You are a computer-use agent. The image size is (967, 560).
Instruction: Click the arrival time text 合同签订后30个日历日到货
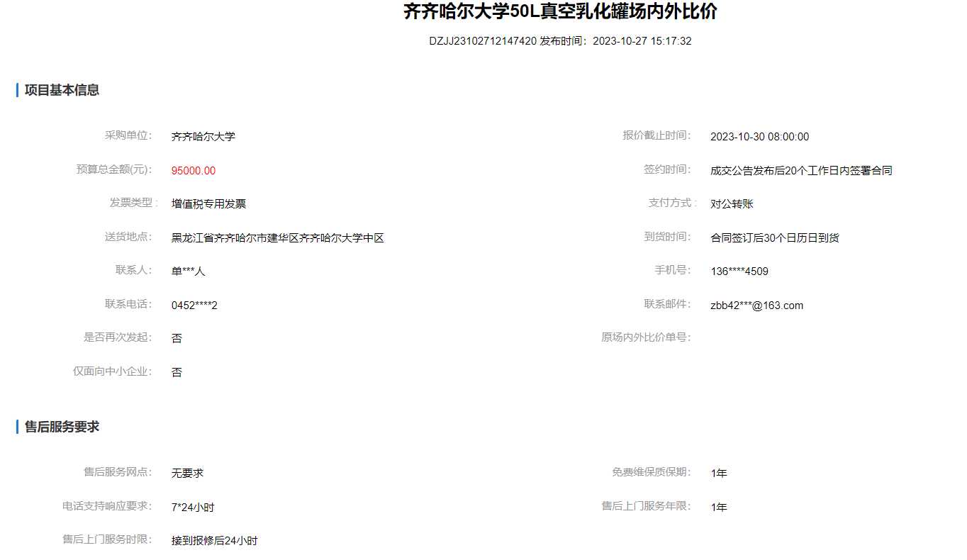(775, 238)
